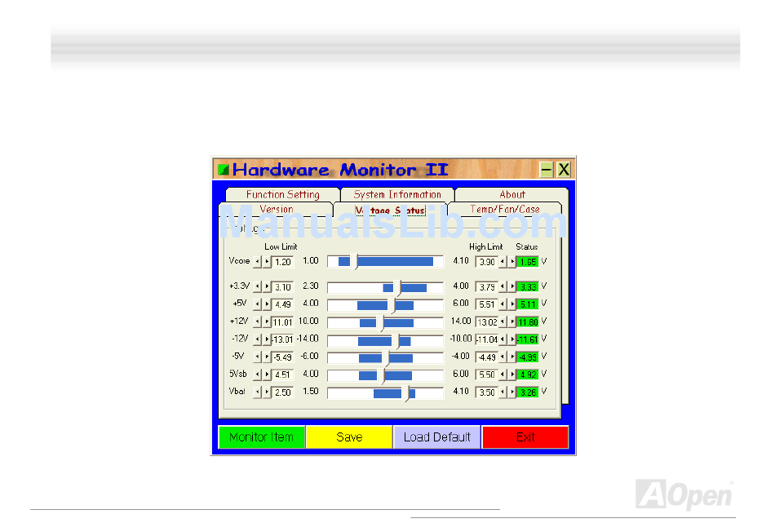775x532 pixels.
Task: Select the About tab
Action: pyautogui.click(x=512, y=195)
